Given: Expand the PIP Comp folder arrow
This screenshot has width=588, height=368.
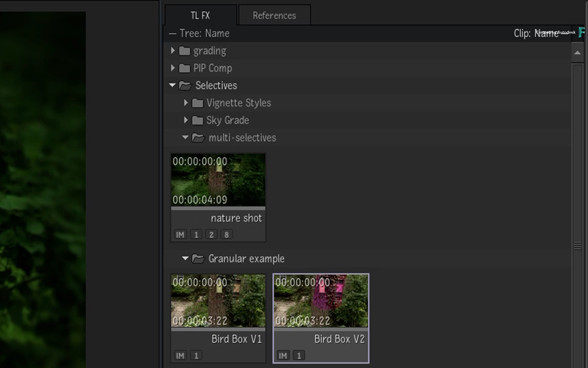Looking at the screenshot, I should 173,68.
